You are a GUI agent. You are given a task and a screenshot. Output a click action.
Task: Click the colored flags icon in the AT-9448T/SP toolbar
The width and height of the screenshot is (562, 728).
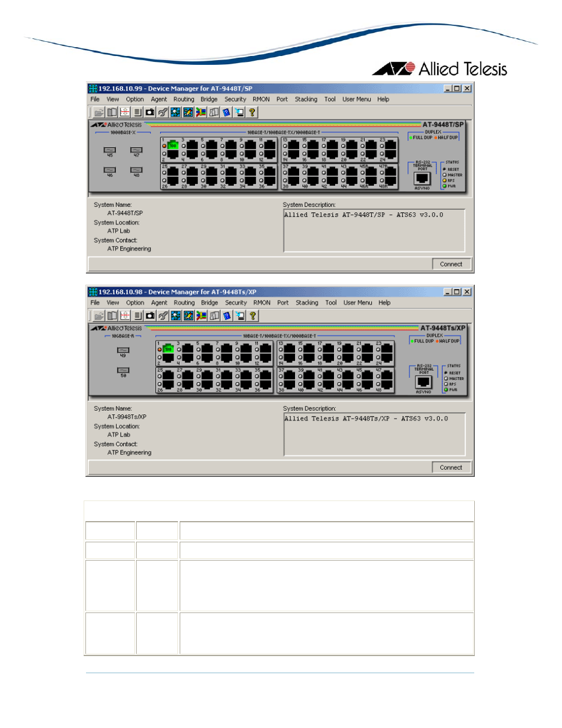(x=201, y=112)
